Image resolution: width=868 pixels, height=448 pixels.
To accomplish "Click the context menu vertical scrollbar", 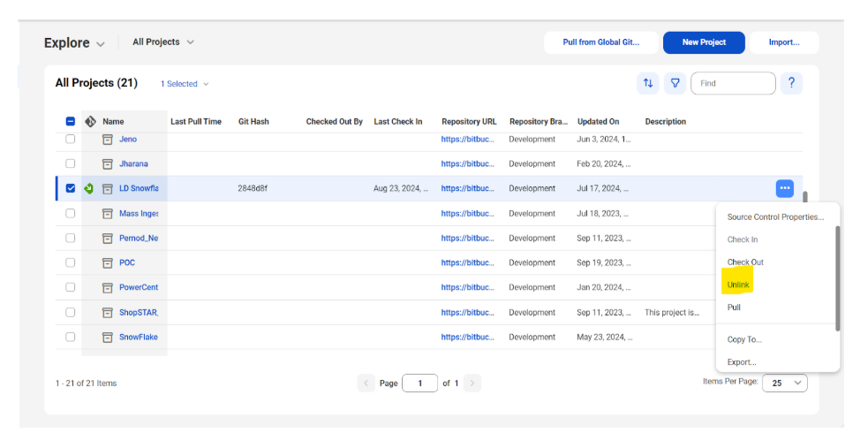I will 837,278.
